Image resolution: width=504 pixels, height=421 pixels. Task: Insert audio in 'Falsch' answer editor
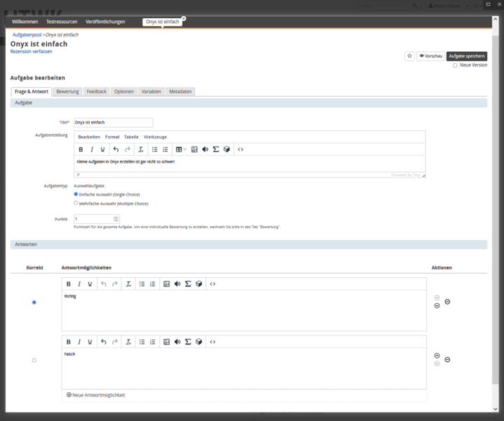click(x=177, y=342)
